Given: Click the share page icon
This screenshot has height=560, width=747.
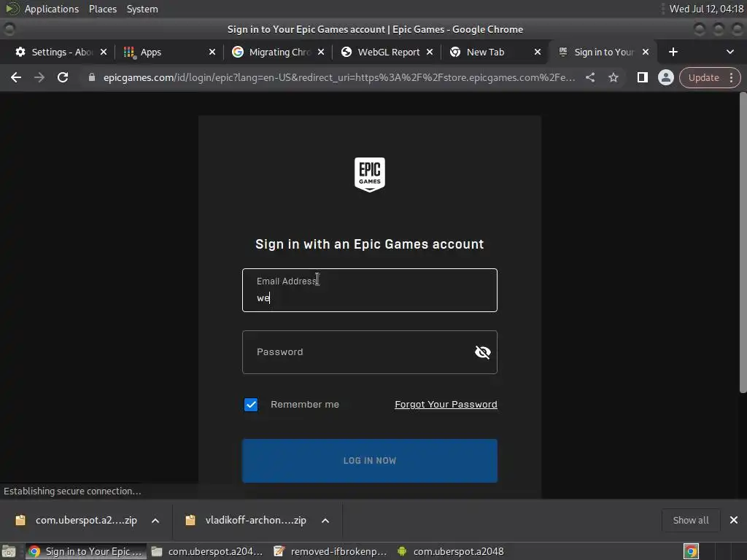Looking at the screenshot, I should (590, 77).
